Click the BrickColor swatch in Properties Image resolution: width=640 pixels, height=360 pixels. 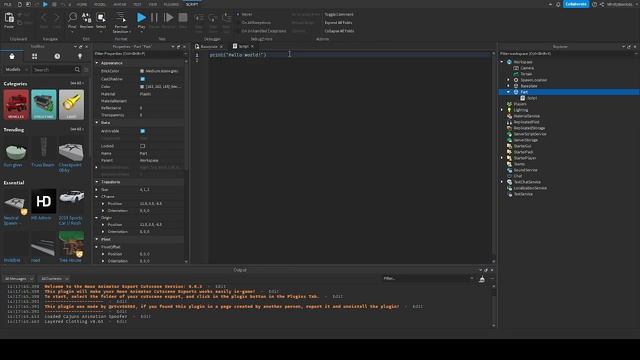tap(142, 71)
